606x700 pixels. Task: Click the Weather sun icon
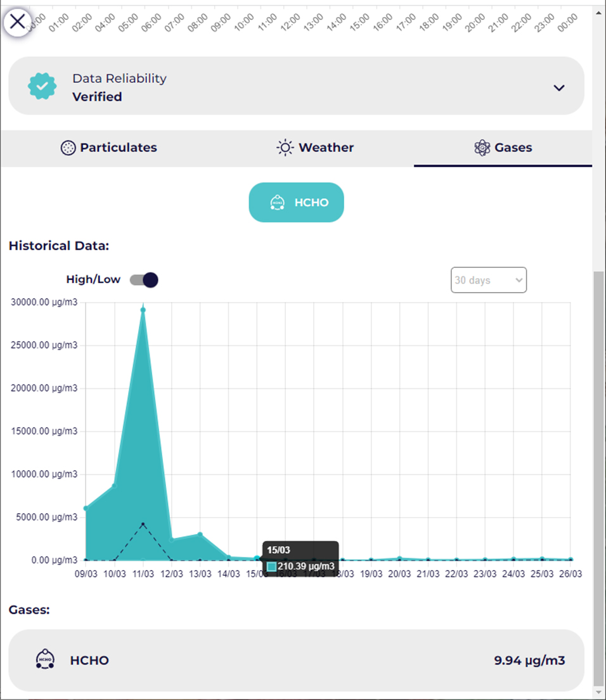285,148
